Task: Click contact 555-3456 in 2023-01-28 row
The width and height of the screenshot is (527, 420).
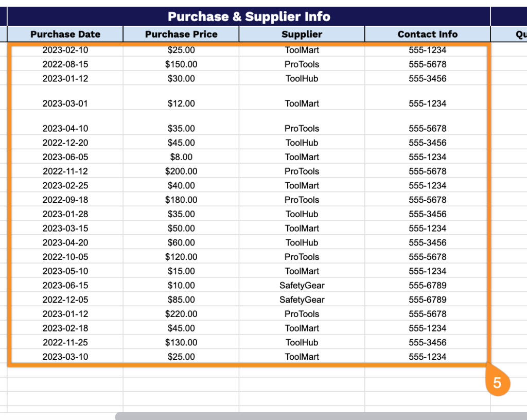Action: (428, 214)
